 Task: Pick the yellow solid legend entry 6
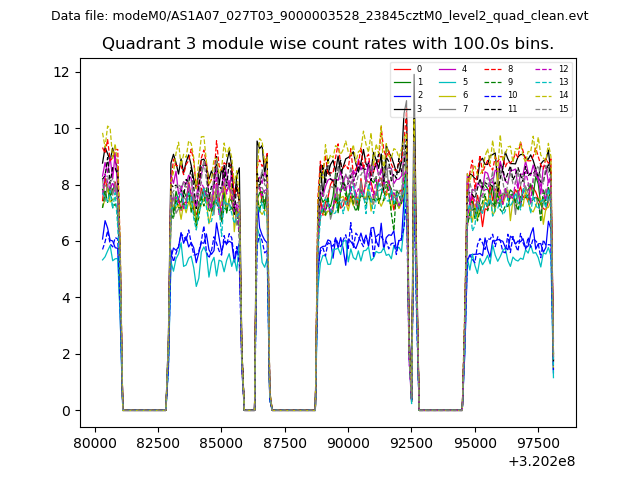coord(451,95)
